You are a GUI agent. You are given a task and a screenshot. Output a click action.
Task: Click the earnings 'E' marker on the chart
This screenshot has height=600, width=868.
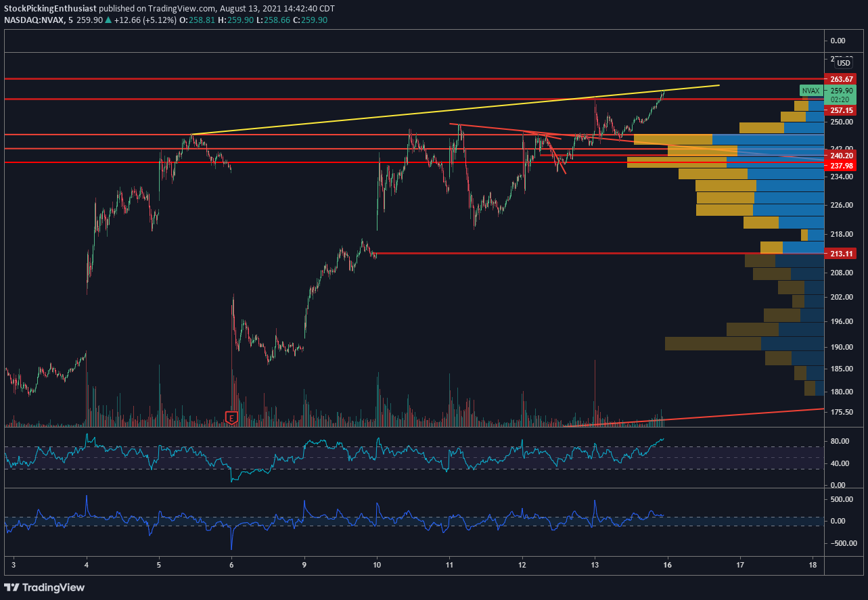(x=231, y=417)
